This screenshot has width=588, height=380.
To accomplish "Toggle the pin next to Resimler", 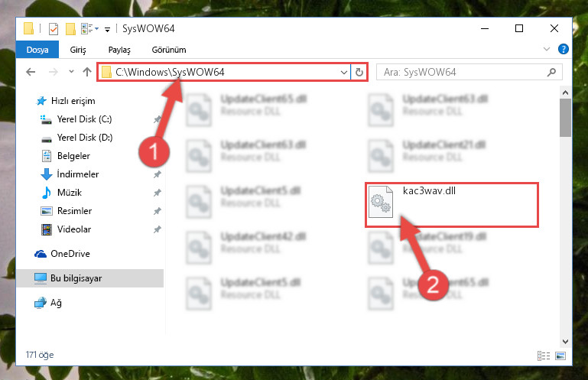I will coord(157,211).
